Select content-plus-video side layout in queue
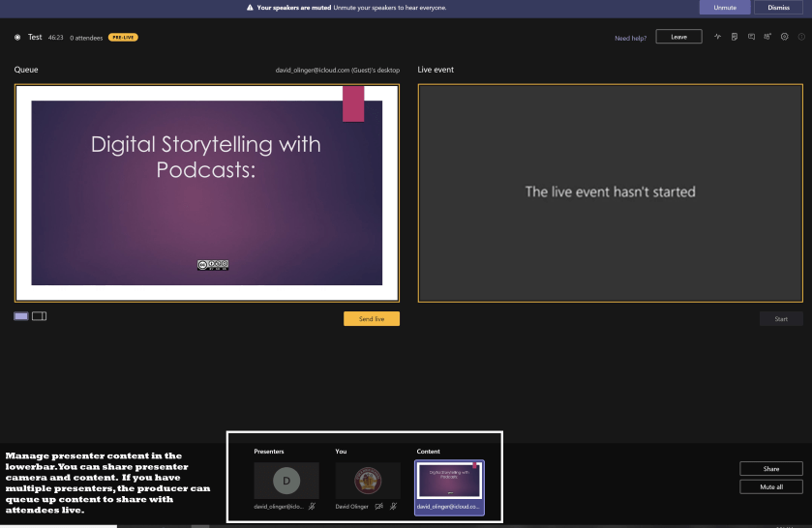Viewport: 812px width, 528px height. 40,316
